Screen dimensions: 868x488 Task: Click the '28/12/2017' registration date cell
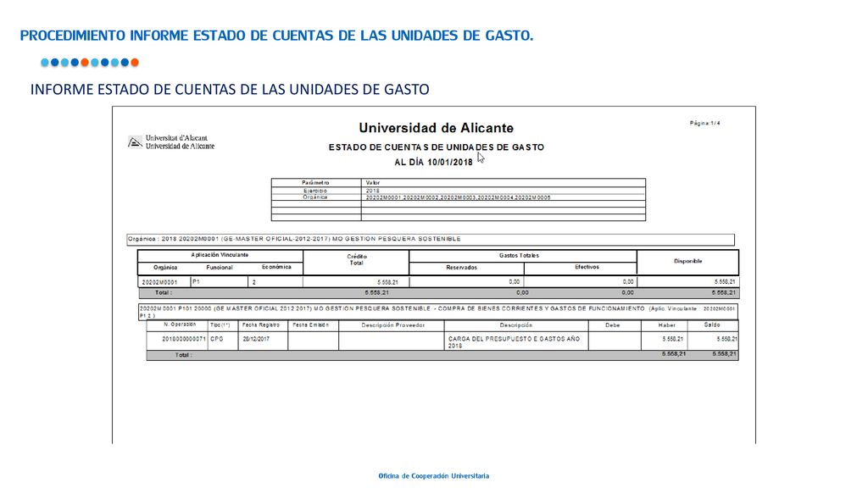coord(256,339)
